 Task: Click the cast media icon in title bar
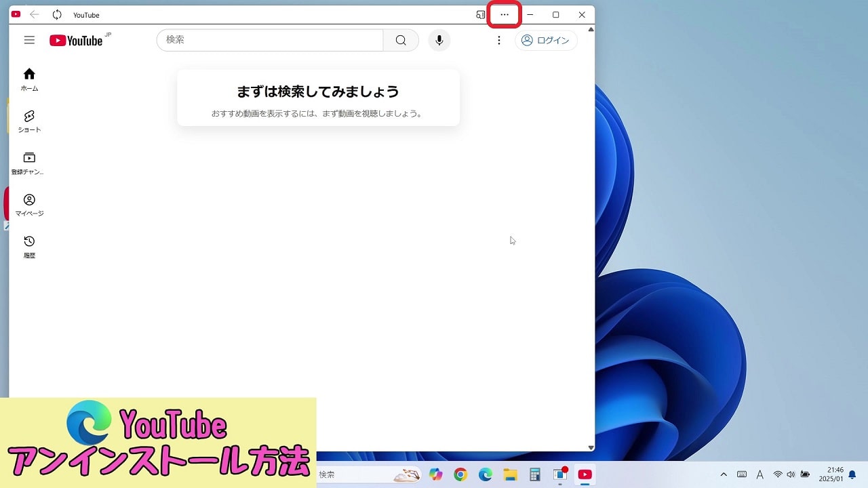click(x=480, y=15)
